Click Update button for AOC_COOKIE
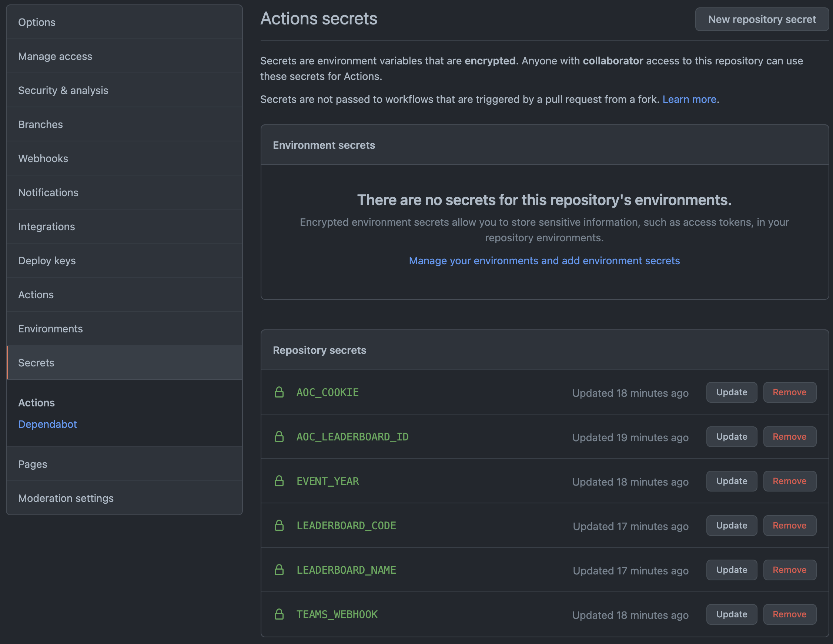This screenshot has width=833, height=644. pyautogui.click(x=732, y=392)
